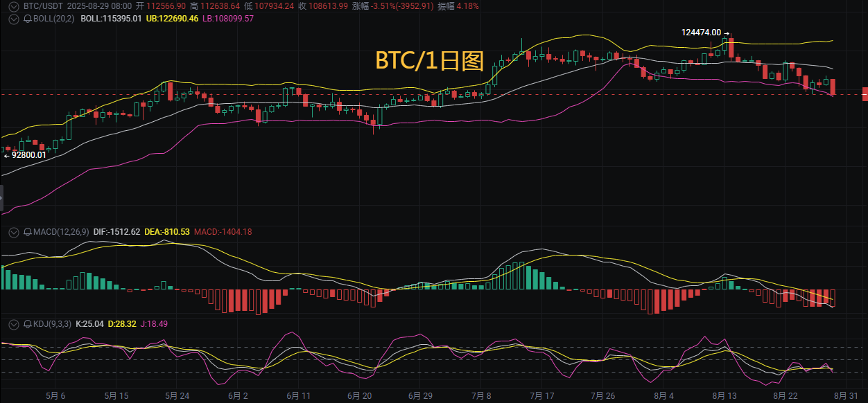Click the alert bell next to MACD(12,26,9)
The height and width of the screenshot is (403, 868).
(28, 232)
